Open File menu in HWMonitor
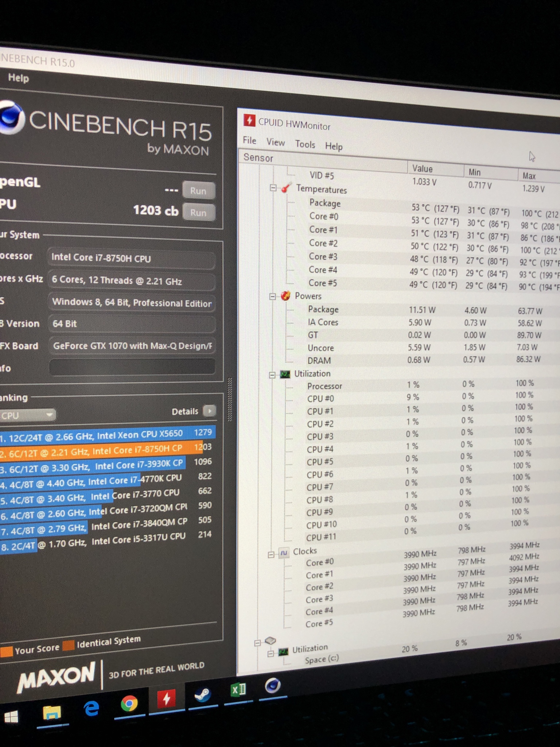Image resolution: width=560 pixels, height=747 pixels. coord(250,140)
